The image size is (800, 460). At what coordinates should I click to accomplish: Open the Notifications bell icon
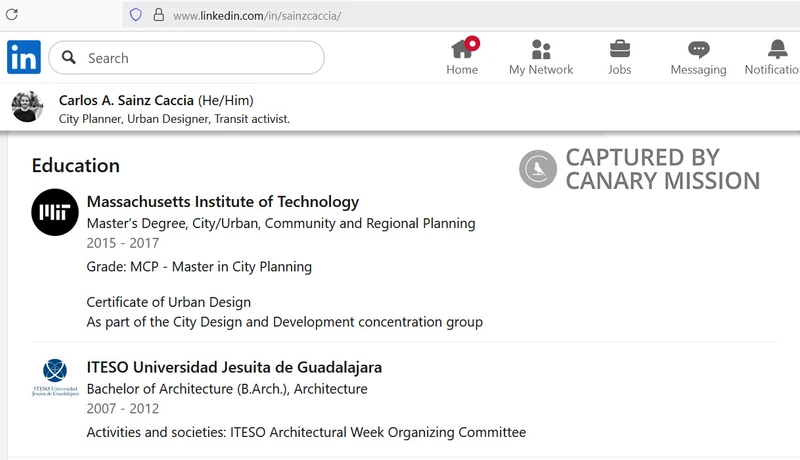[777, 50]
